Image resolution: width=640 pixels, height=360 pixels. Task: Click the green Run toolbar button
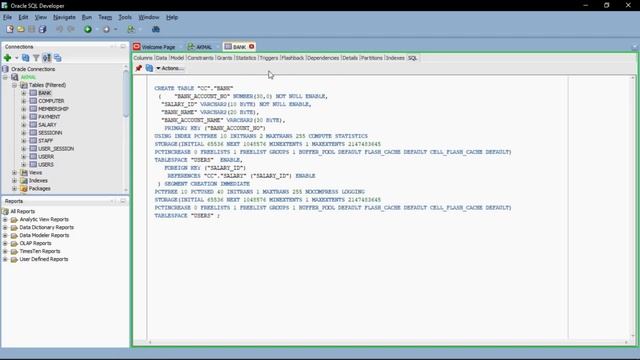(x=88, y=29)
